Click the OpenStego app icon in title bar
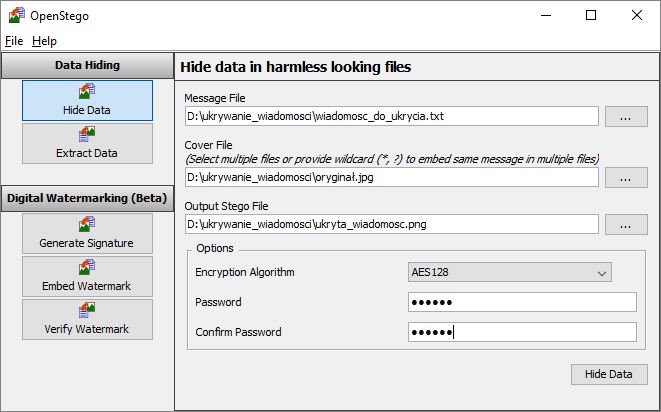Image resolution: width=661 pixels, height=412 pixels. pyautogui.click(x=16, y=15)
